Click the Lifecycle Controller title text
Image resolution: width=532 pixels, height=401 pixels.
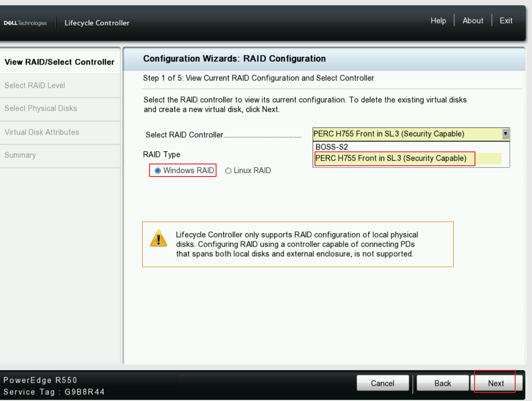(x=97, y=23)
